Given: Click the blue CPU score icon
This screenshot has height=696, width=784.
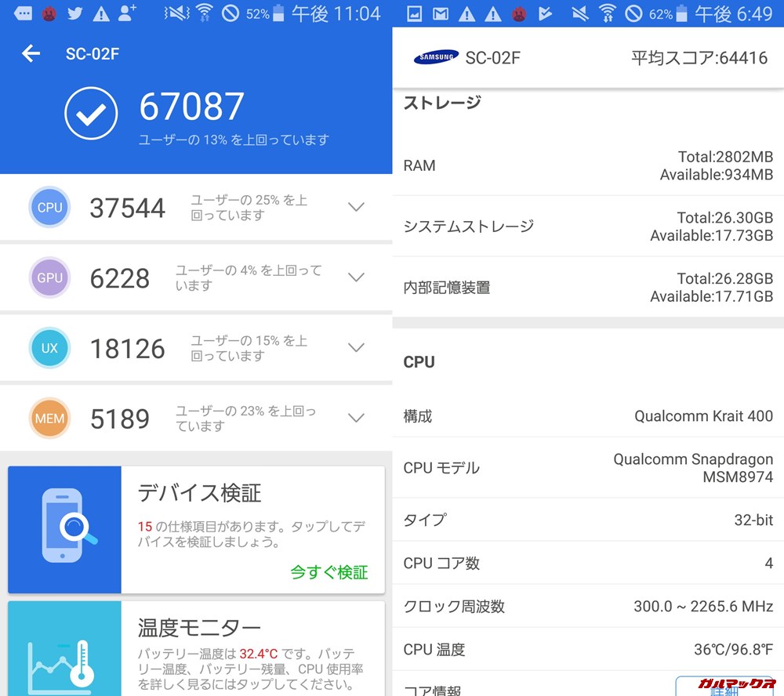Looking at the screenshot, I should [x=49, y=208].
